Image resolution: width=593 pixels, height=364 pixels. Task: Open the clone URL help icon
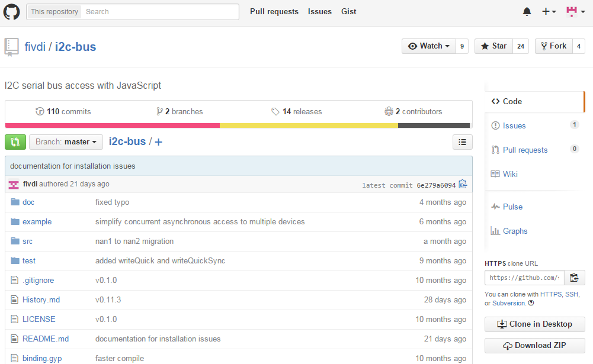point(531,303)
